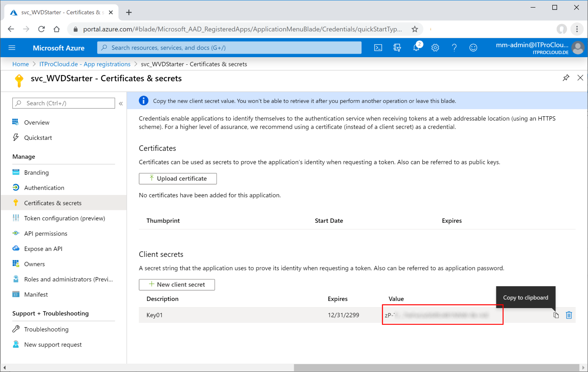Click the 12/31/2299 expiry date

pos(343,315)
